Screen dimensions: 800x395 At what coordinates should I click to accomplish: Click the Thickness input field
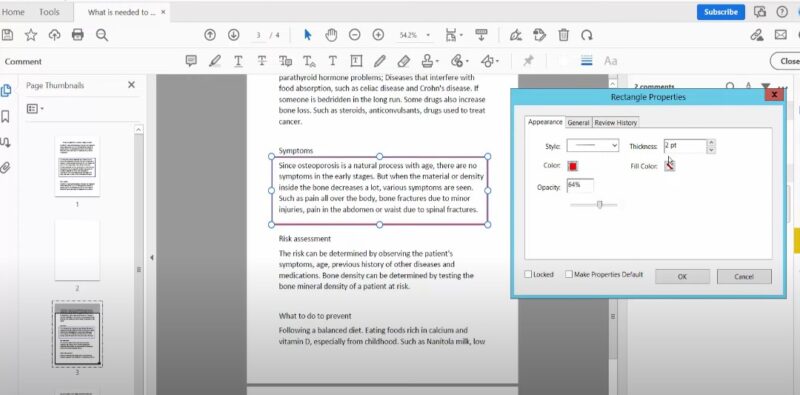pos(685,146)
